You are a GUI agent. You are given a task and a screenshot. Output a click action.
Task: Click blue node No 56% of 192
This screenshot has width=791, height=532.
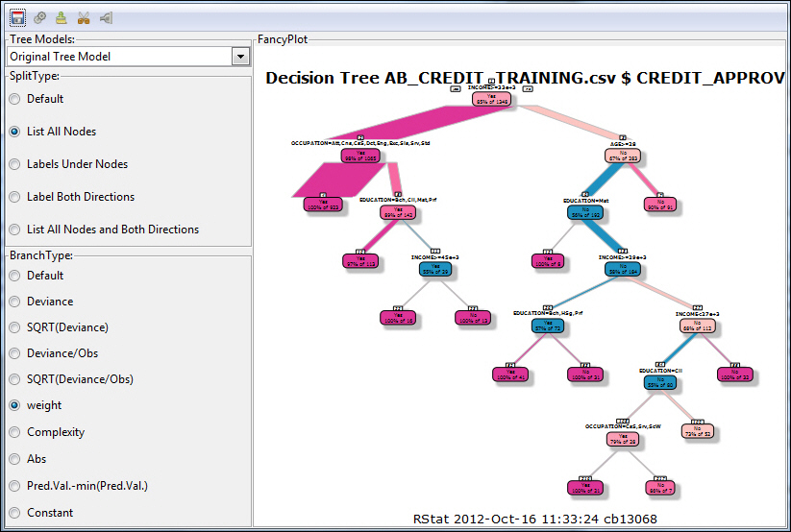click(x=584, y=212)
